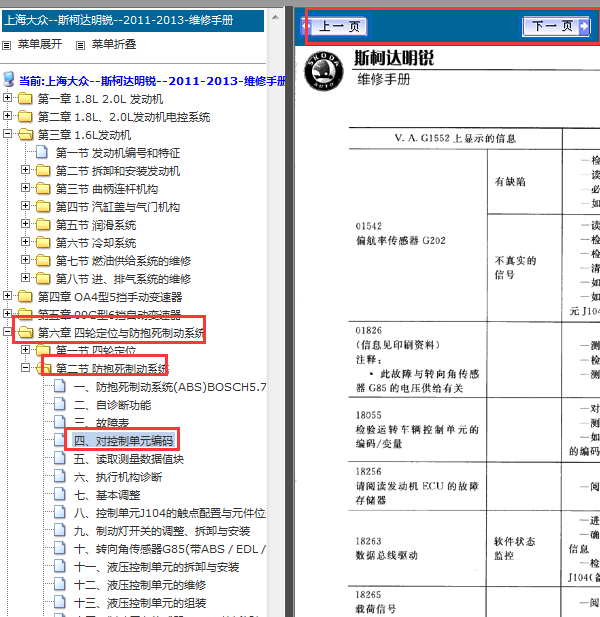Click the Skoda logo in the manual header
The image size is (600, 617).
pos(323,71)
